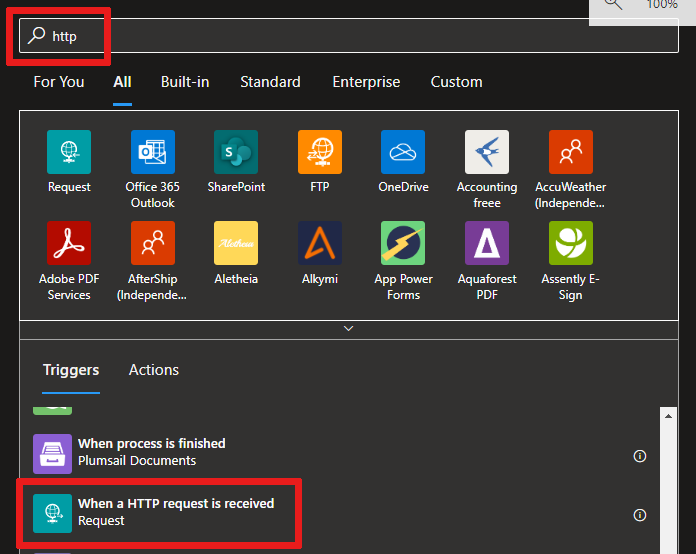Choose the SharePoint connector icon

click(x=236, y=152)
